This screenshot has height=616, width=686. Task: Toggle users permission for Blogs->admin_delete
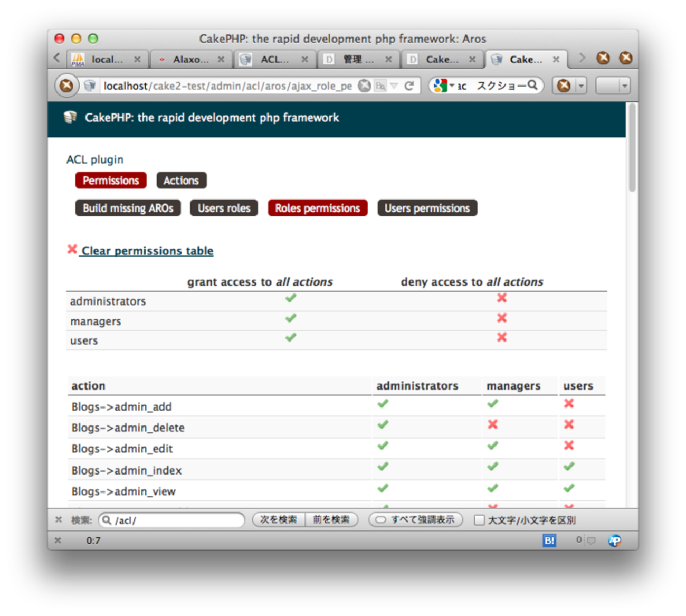pos(569,424)
